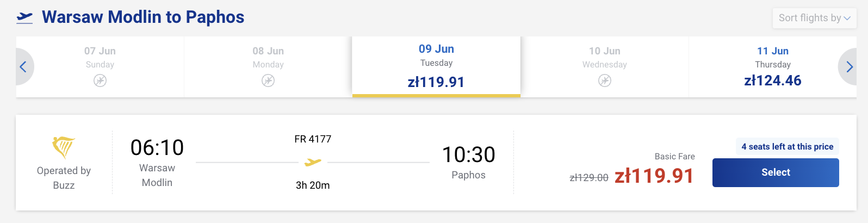Viewport: 868px width, 223px height.
Task: Go to previous dates with left arrow
Action: pos(23,67)
